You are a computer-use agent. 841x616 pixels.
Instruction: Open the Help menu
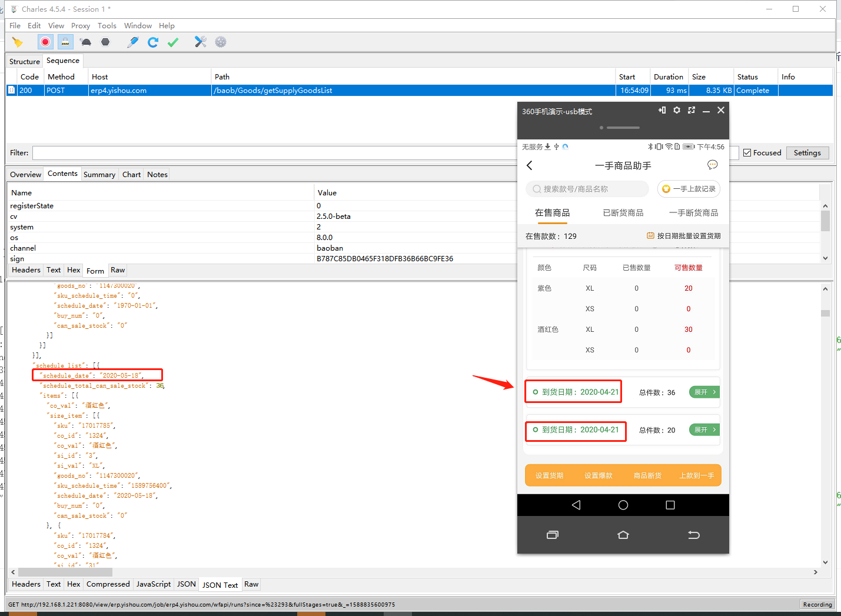click(167, 25)
